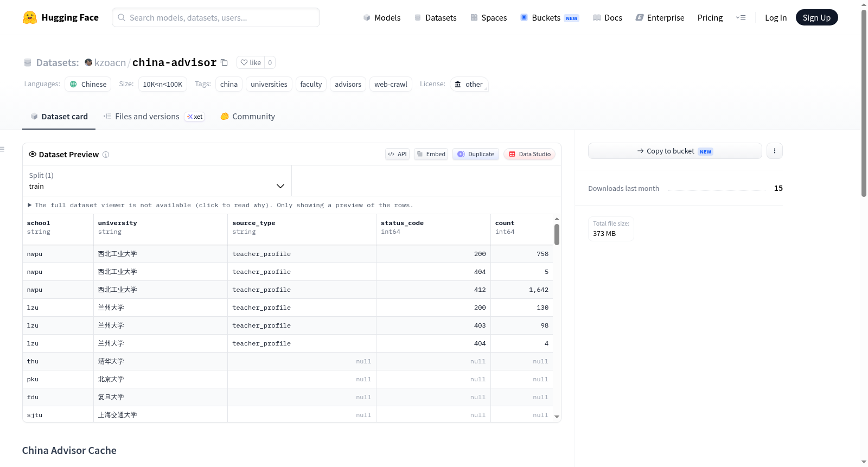Open the API access button

tap(397, 154)
